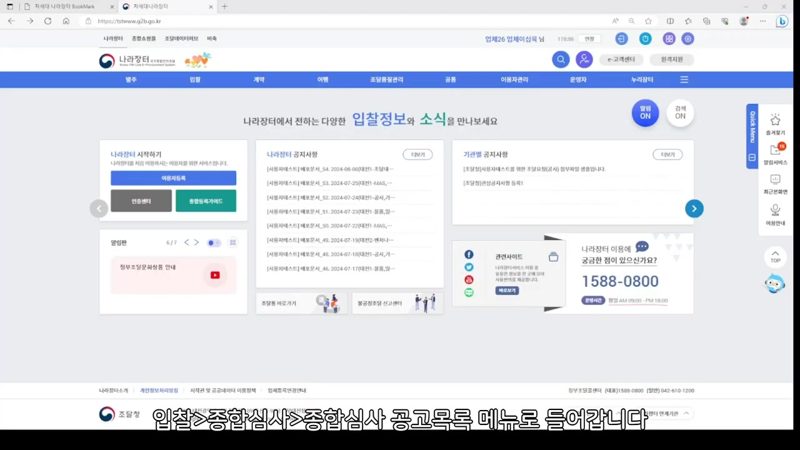Click the TOP scroll-up button
800x450 pixels.
click(775, 257)
